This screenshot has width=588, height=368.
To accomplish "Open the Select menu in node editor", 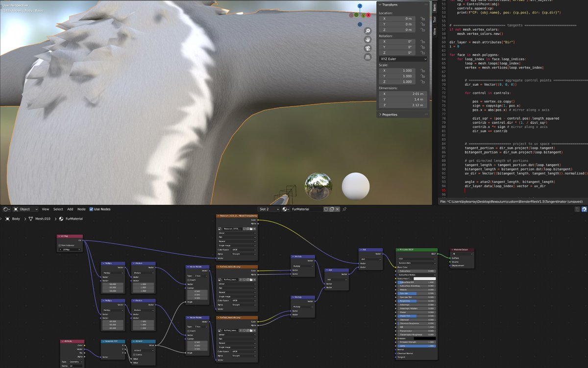I will point(58,209).
